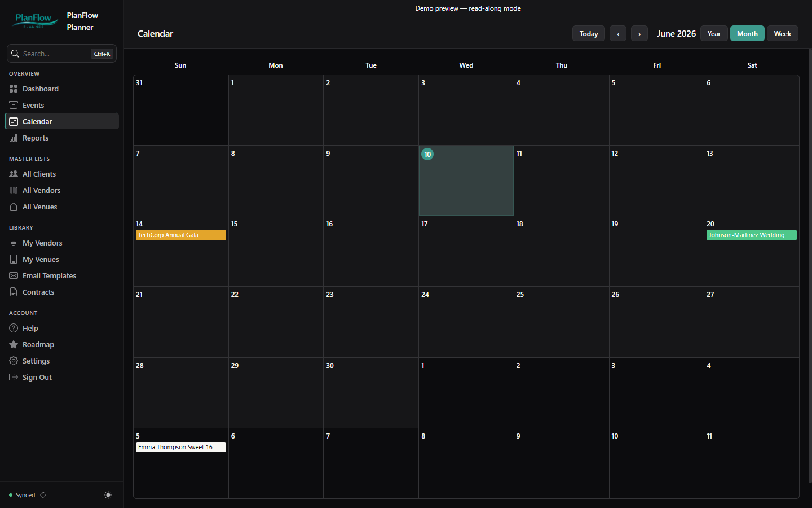Go to next month arrow

[x=639, y=33]
